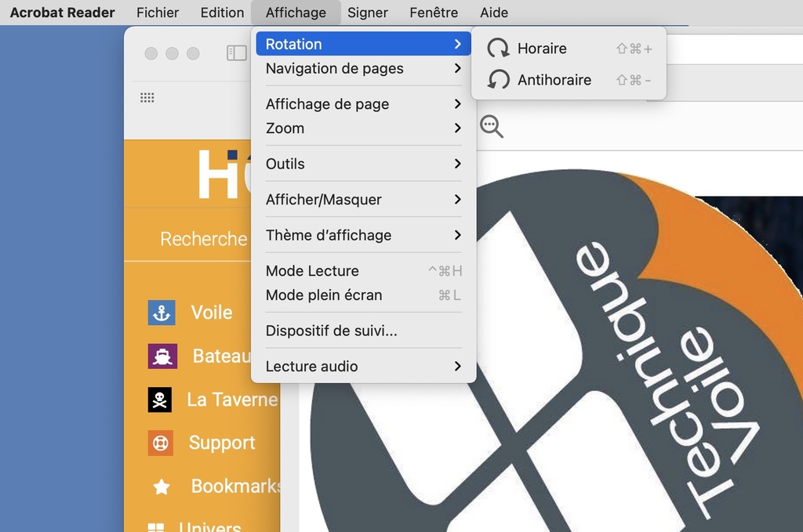Viewport: 803px width, 532px height.
Task: Open Thème d'affichage menu entry
Action: [x=363, y=235]
